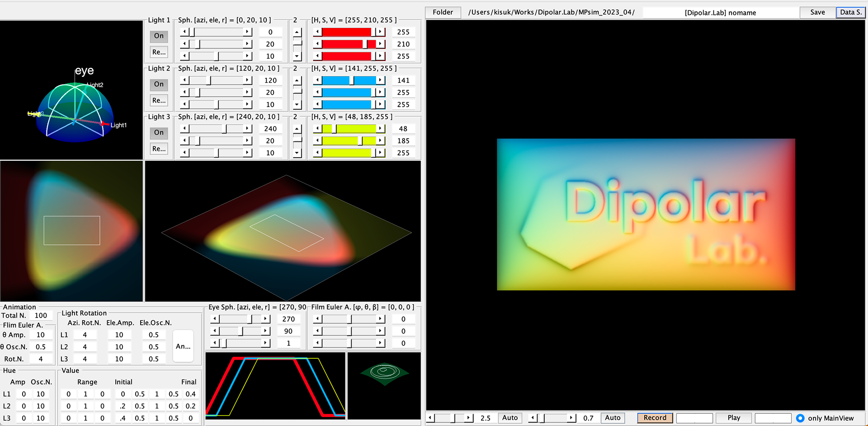Image resolution: width=868 pixels, height=426 pixels.
Task: Click Light 2 stepper up arrow
Action: tap(297, 81)
